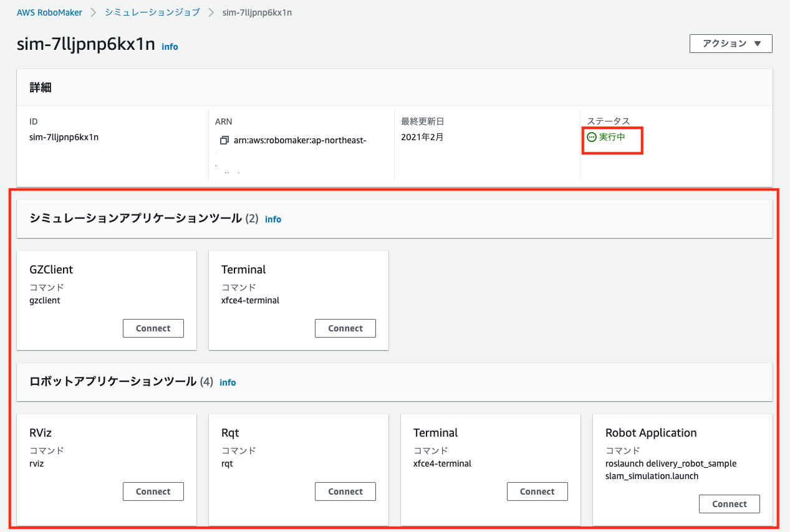Select the 実行中 status text
Screen dimensions: 790x532
(x=612, y=137)
